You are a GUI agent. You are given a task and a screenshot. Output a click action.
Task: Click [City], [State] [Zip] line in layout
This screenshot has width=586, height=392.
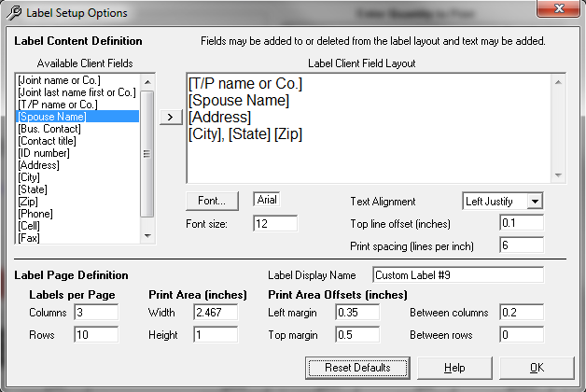pyautogui.click(x=245, y=134)
